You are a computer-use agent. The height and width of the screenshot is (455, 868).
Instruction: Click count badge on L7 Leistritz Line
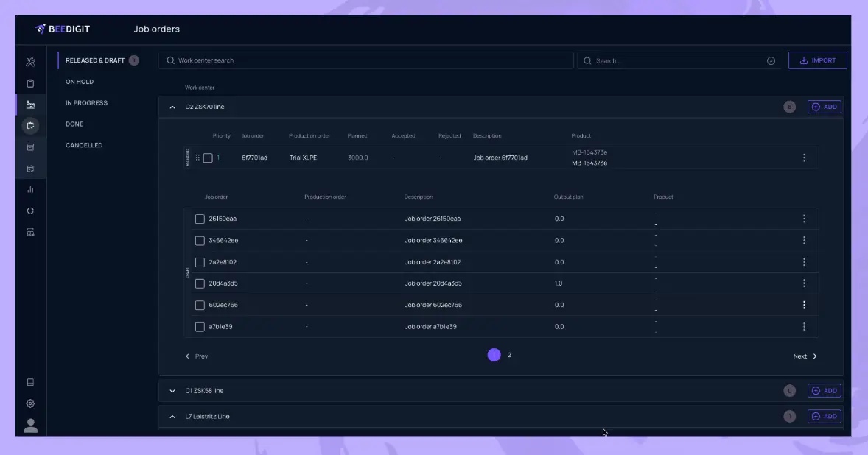click(x=789, y=416)
